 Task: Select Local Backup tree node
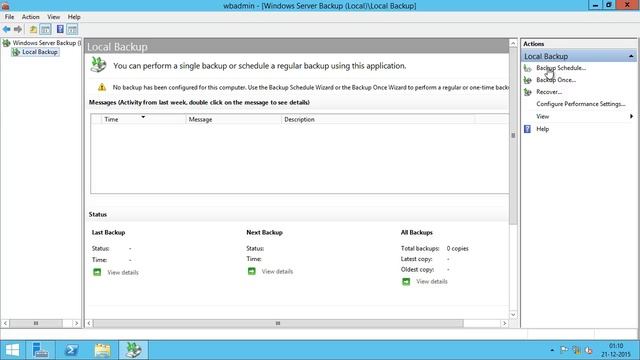[x=40, y=52]
